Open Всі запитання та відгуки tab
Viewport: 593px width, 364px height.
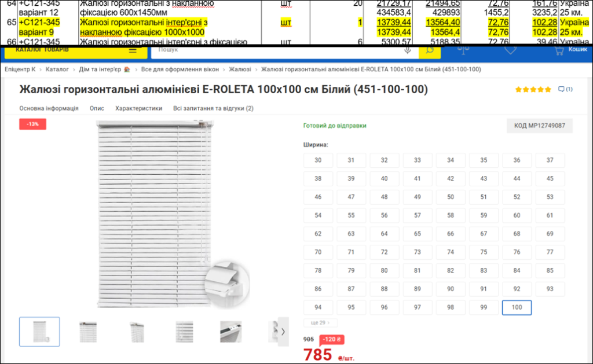pos(213,108)
